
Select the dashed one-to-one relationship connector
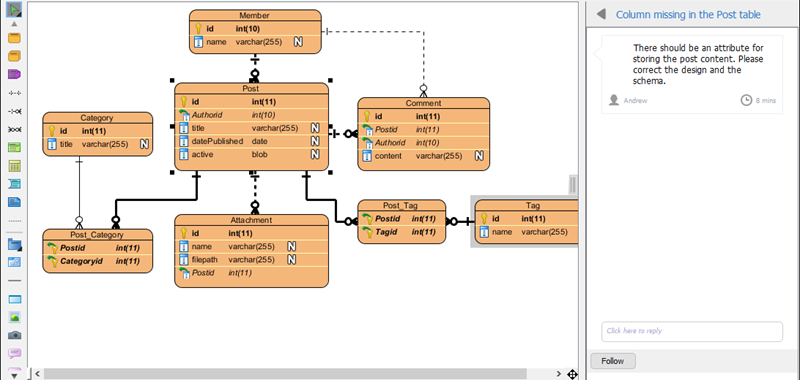point(15,93)
